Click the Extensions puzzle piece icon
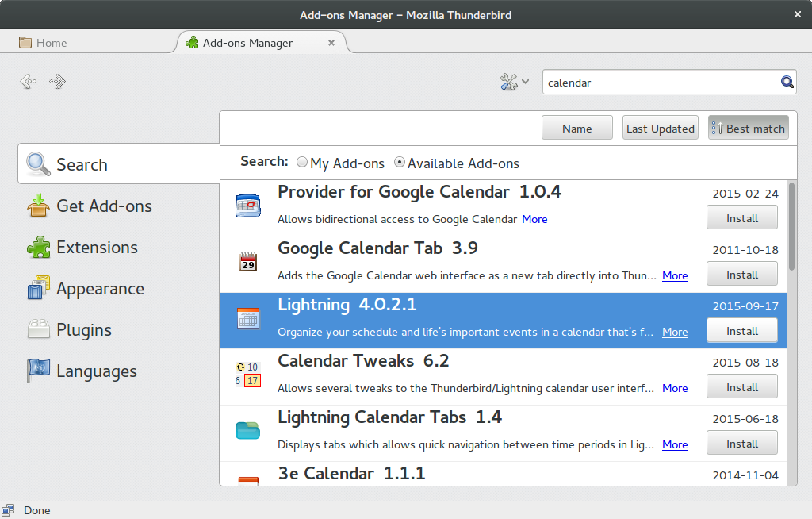The image size is (812, 519). click(x=38, y=247)
